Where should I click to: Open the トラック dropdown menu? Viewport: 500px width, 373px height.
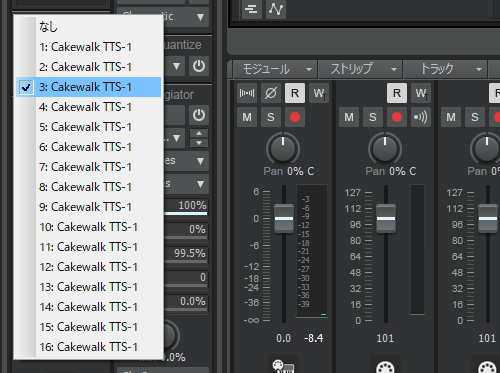click(445, 69)
